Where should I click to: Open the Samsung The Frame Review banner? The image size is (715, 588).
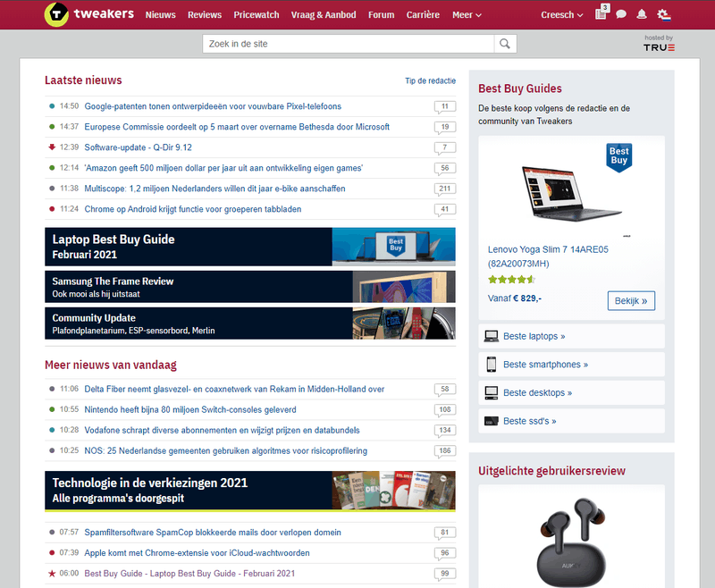click(250, 287)
